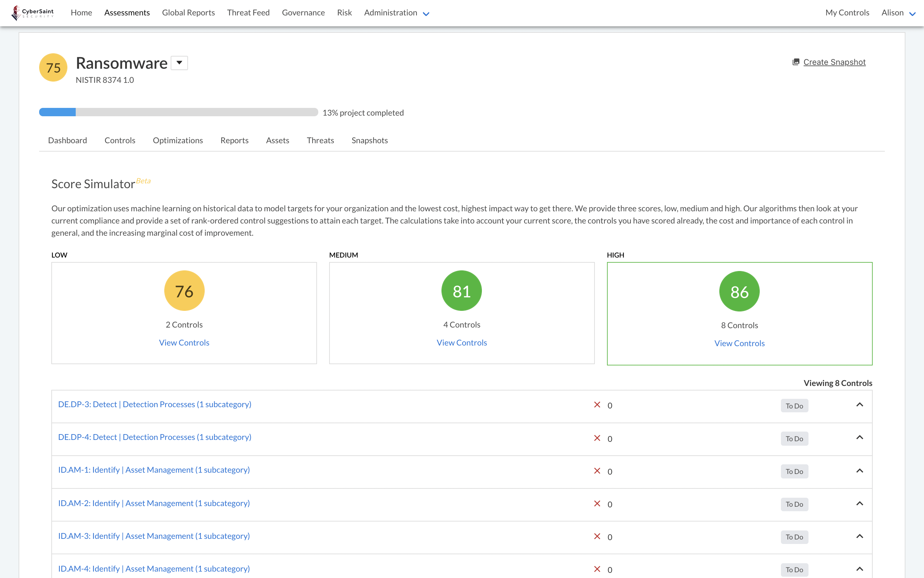The height and width of the screenshot is (578, 924).
Task: Click the To Do status for ID.AM-1
Action: pyautogui.click(x=794, y=472)
